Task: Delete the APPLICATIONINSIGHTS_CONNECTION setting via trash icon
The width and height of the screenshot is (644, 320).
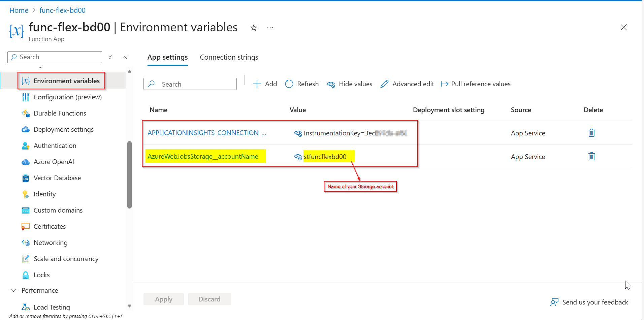Action: click(x=591, y=133)
